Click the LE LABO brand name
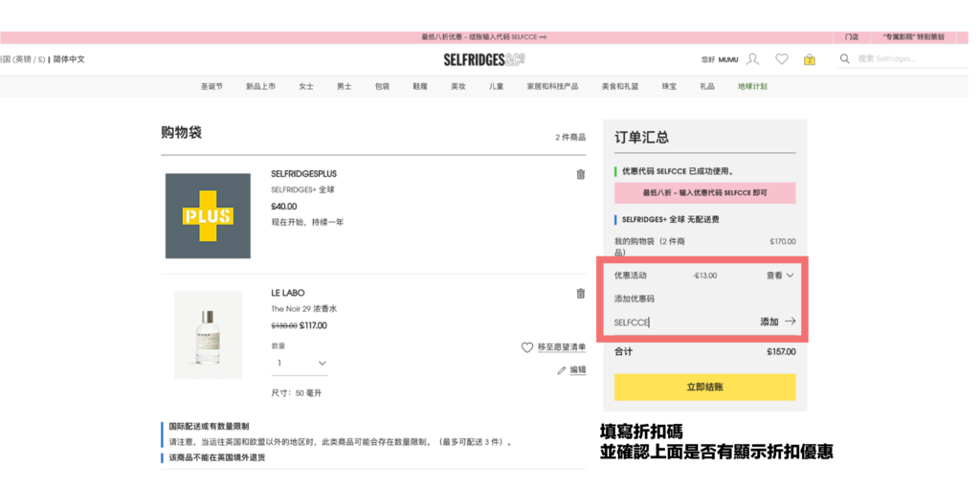This screenshot has height=488, width=980. 288,293
